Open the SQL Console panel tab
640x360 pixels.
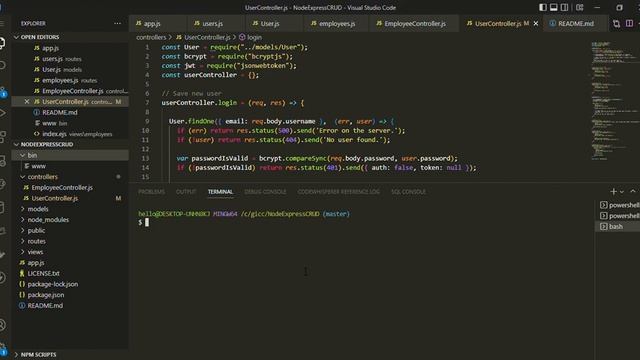coord(408,192)
